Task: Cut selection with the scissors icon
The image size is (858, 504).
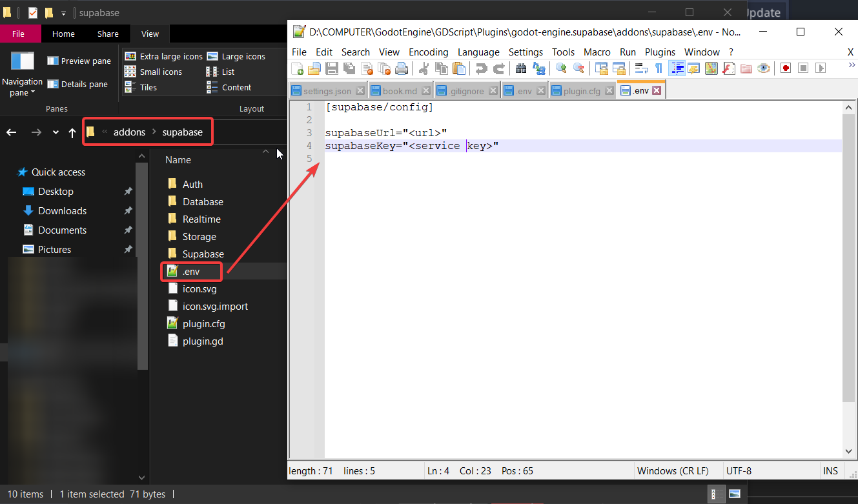Action: click(424, 68)
